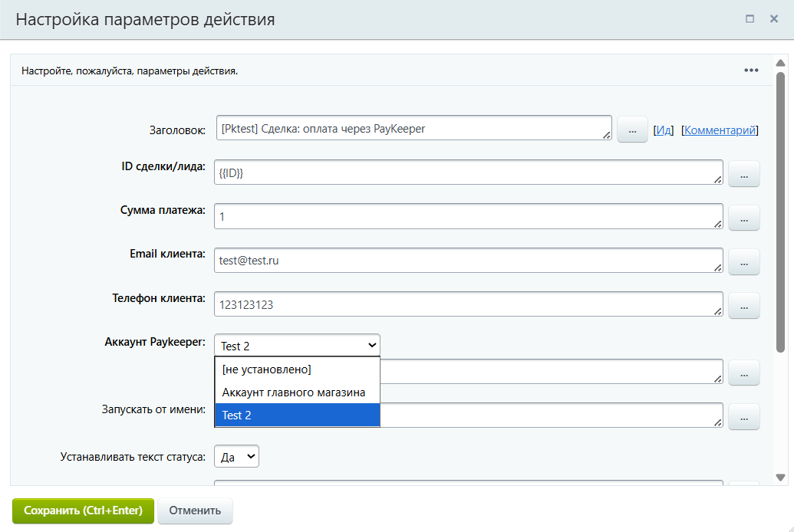Click the three-dots menu beside the instructions header
The height and width of the screenshot is (532, 794).
point(751,71)
